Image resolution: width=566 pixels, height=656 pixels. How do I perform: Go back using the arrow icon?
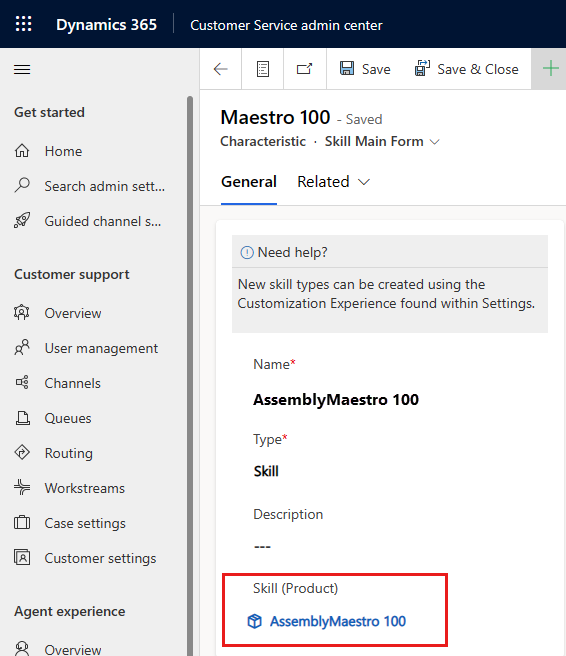click(220, 69)
